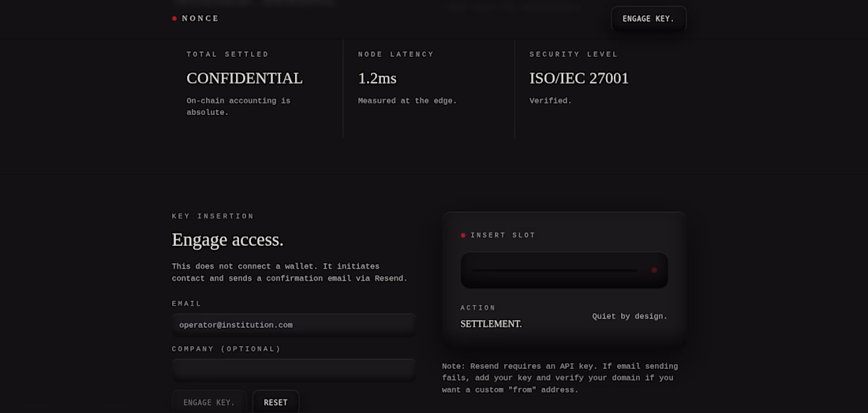Focus the Email input field
The width and height of the screenshot is (868, 413).
tap(294, 325)
